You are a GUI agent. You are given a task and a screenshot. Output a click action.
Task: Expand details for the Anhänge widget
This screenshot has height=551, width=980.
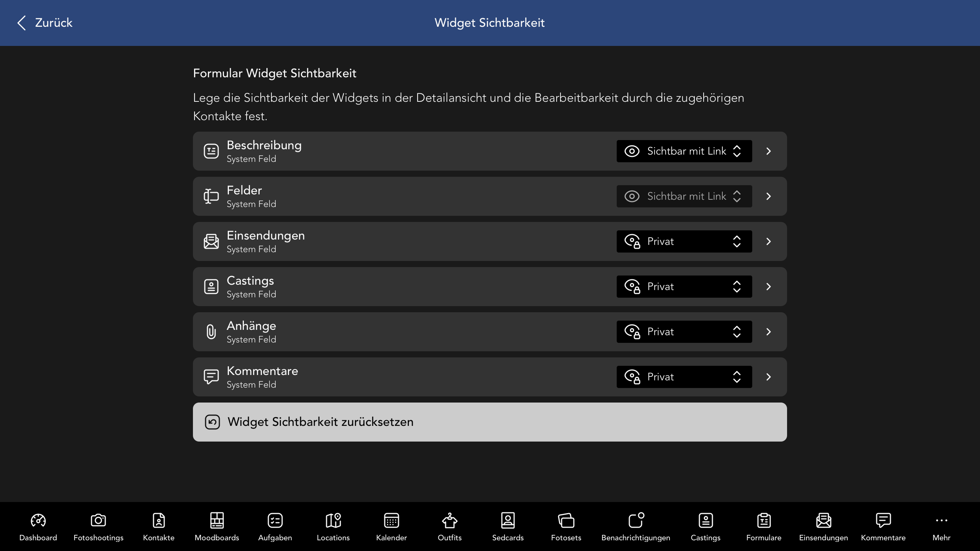(x=769, y=332)
